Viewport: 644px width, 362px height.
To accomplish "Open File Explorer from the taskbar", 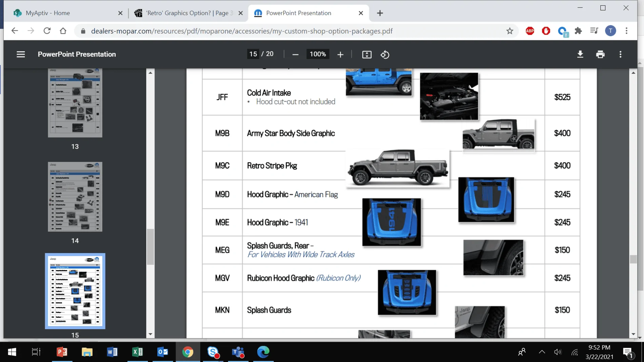I will click(x=87, y=352).
